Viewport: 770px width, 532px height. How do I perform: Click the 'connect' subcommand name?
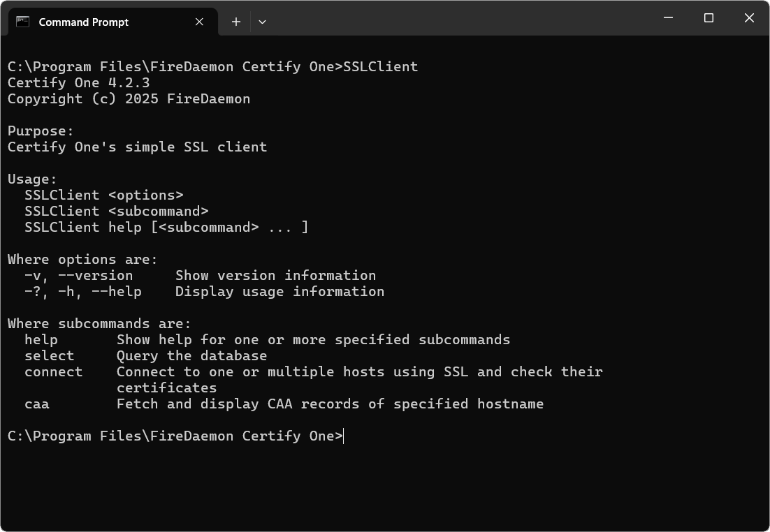point(54,371)
